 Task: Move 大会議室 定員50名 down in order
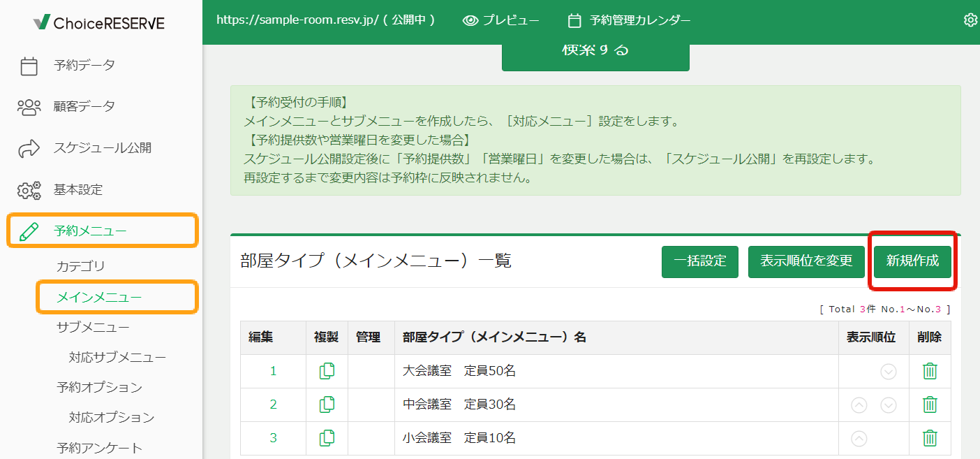(x=889, y=372)
